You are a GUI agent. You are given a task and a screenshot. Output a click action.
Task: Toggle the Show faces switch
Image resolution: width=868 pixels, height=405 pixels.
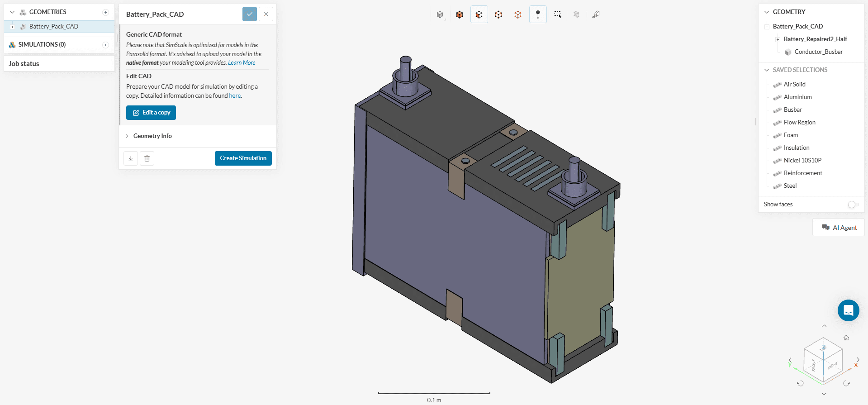[853, 205]
